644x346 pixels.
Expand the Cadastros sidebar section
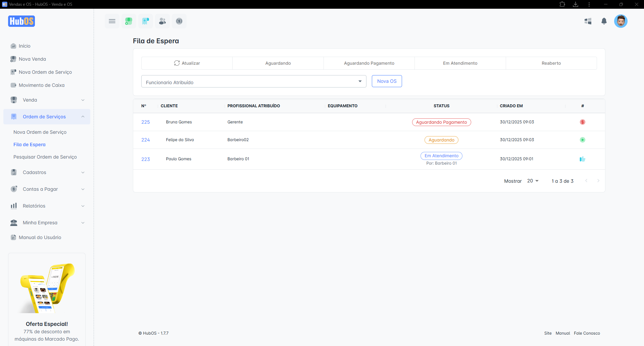tap(47, 172)
